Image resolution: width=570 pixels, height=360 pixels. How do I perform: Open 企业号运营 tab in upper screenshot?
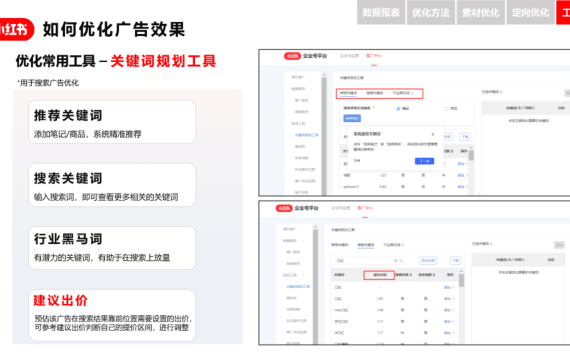pos(349,56)
